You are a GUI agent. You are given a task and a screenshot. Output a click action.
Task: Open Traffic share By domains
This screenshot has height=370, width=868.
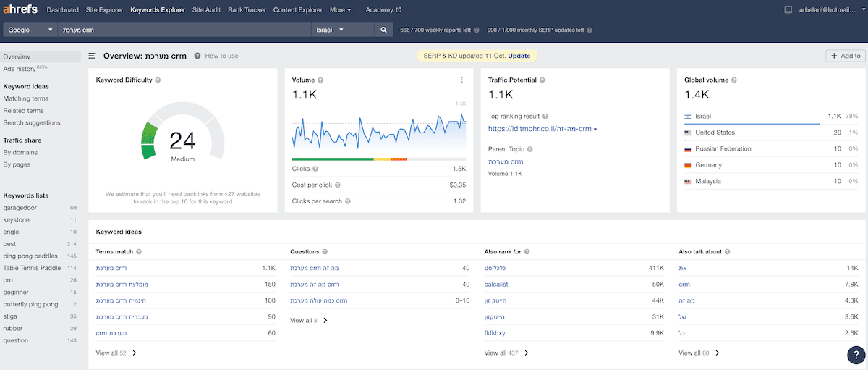point(20,152)
